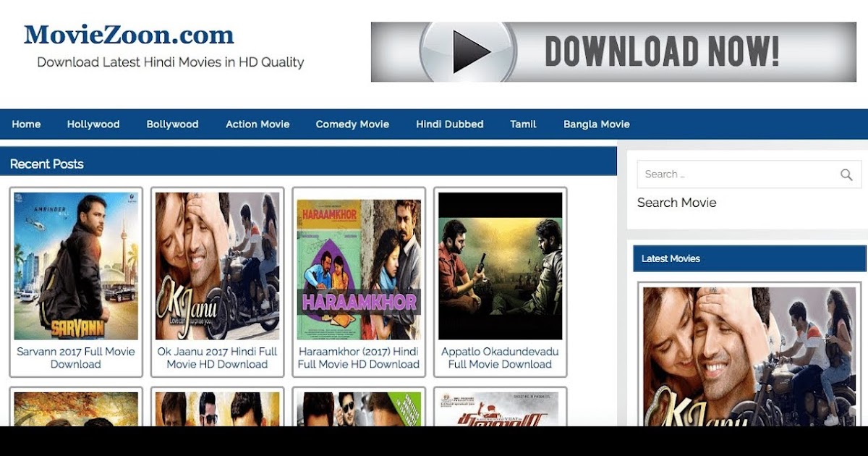Browse the Hindi Dubbed category
Image resolution: width=868 pixels, height=456 pixels.
450,124
